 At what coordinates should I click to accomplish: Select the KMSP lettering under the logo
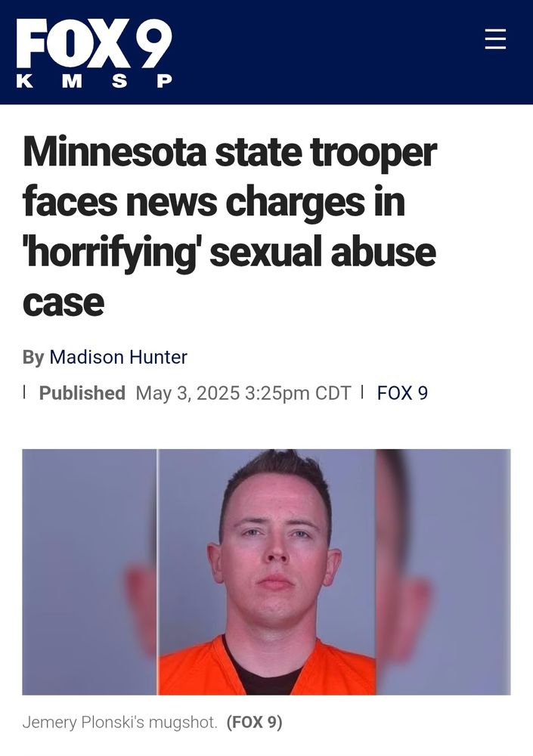tap(94, 81)
